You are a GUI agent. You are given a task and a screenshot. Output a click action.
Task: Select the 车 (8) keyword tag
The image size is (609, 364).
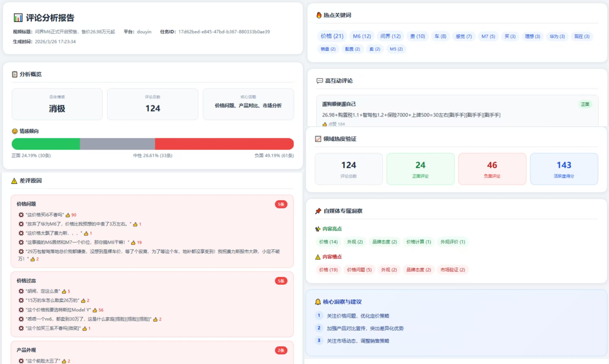coord(440,36)
